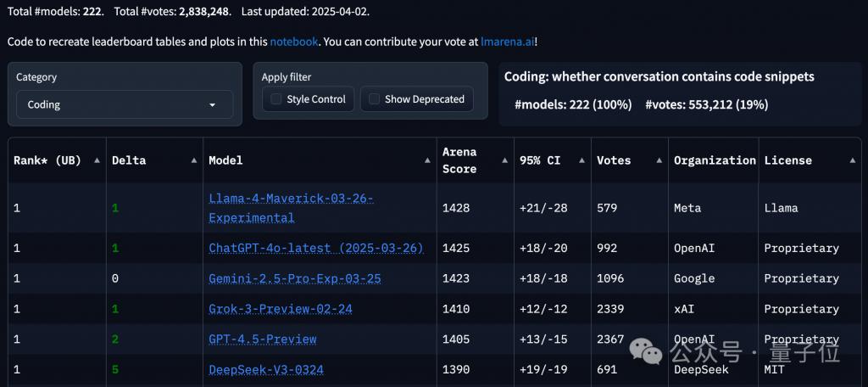Click the #models: 222 (100%) text
Image resolution: width=868 pixels, height=387 pixels.
(574, 104)
